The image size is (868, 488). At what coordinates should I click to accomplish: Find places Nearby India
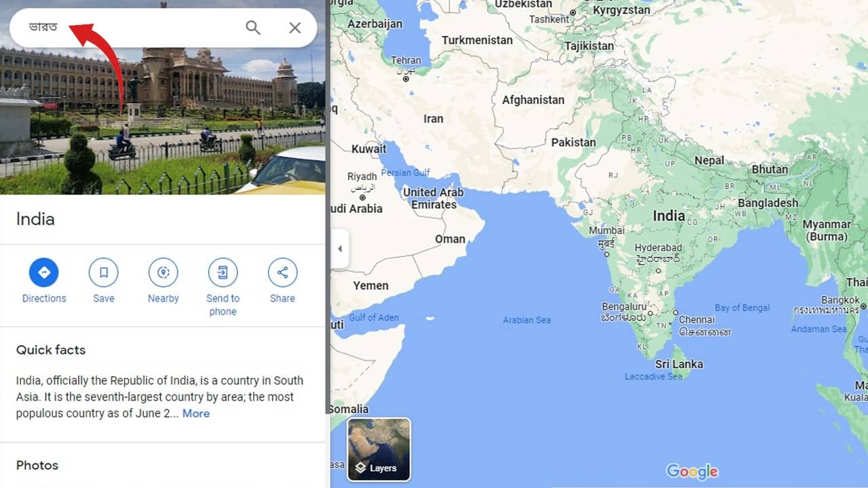pos(163,272)
